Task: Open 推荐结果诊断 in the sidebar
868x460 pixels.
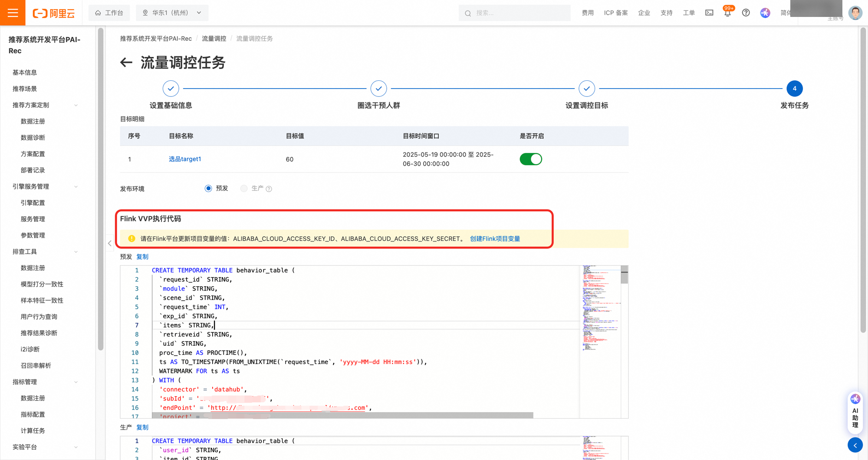Action: tap(39, 333)
